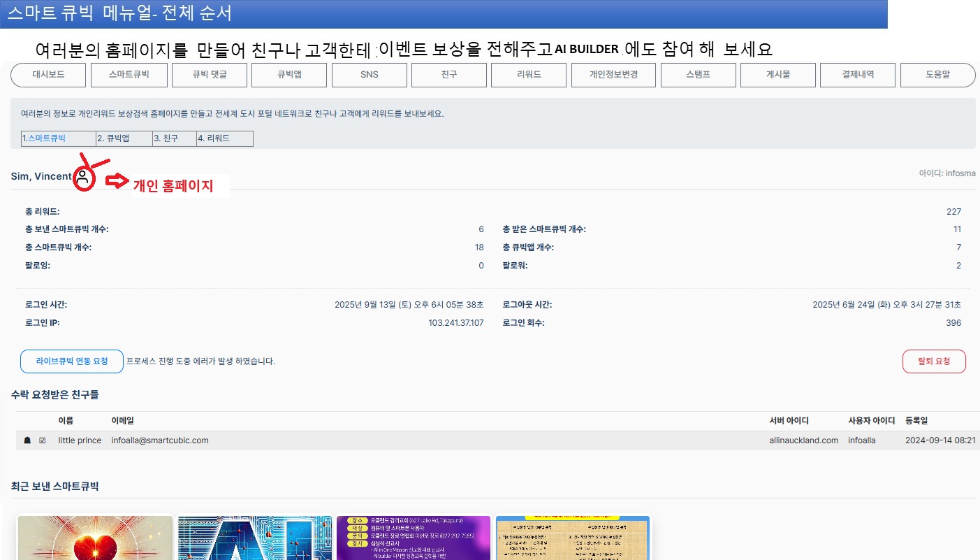Select step tab 4. 리워드

point(224,138)
